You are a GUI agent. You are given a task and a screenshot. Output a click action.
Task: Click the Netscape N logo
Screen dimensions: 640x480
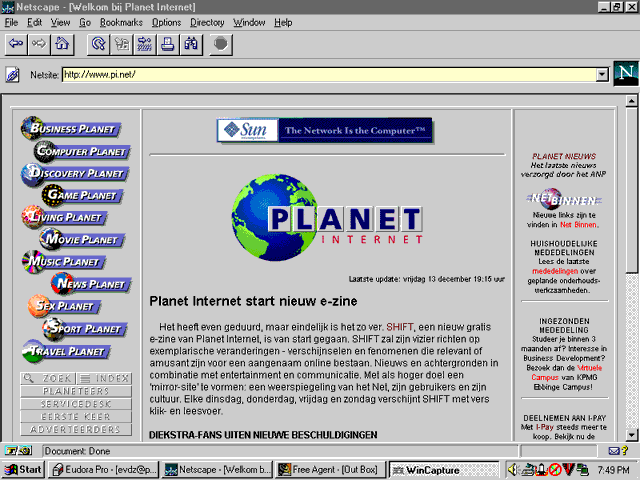click(626, 73)
